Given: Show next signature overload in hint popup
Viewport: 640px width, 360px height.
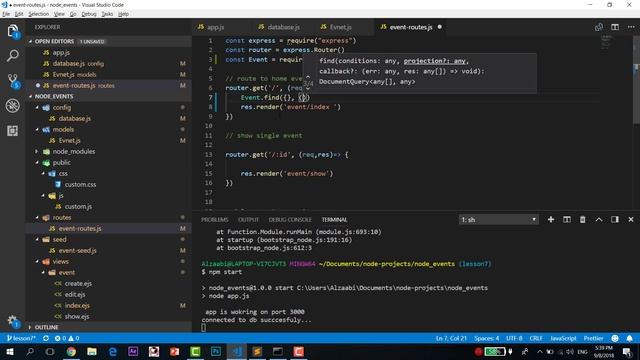Looking at the screenshot, I should (308, 89).
